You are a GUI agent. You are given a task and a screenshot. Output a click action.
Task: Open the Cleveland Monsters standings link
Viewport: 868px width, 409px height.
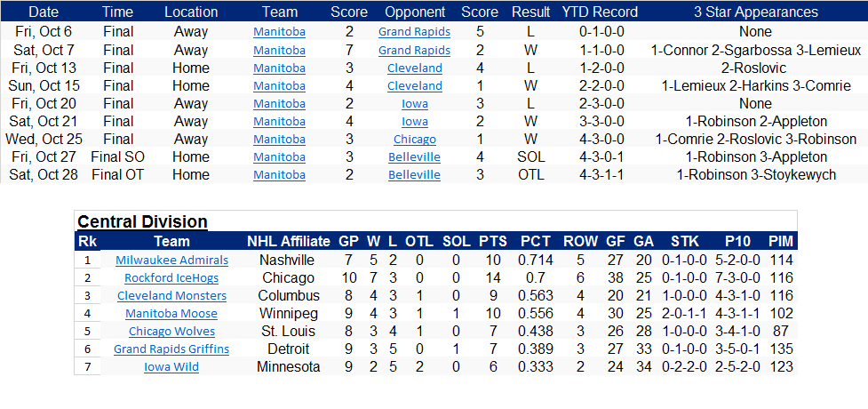pyautogui.click(x=171, y=296)
